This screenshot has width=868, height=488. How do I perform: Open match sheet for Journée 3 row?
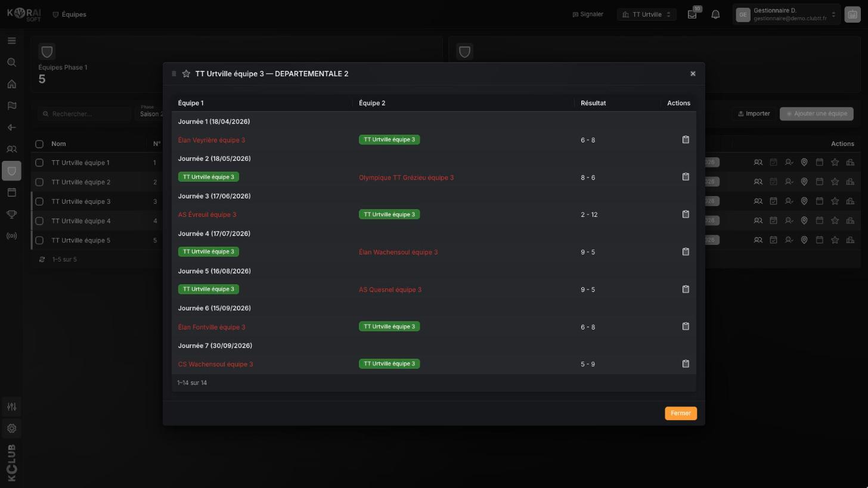click(686, 215)
